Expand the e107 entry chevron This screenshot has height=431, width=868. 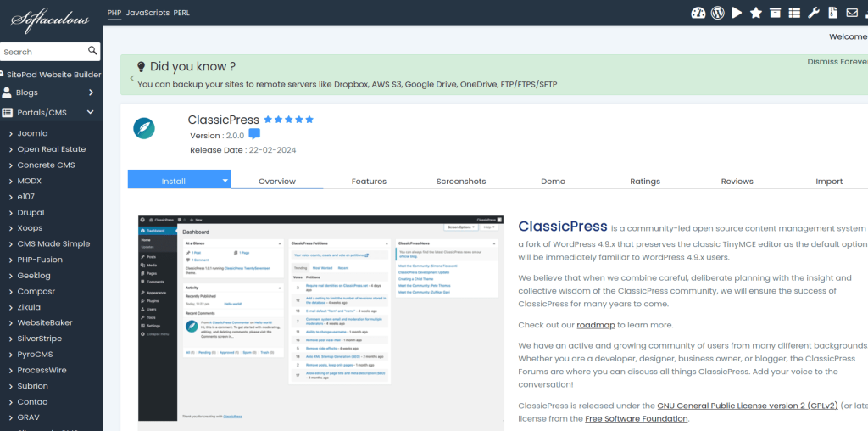[11, 197]
